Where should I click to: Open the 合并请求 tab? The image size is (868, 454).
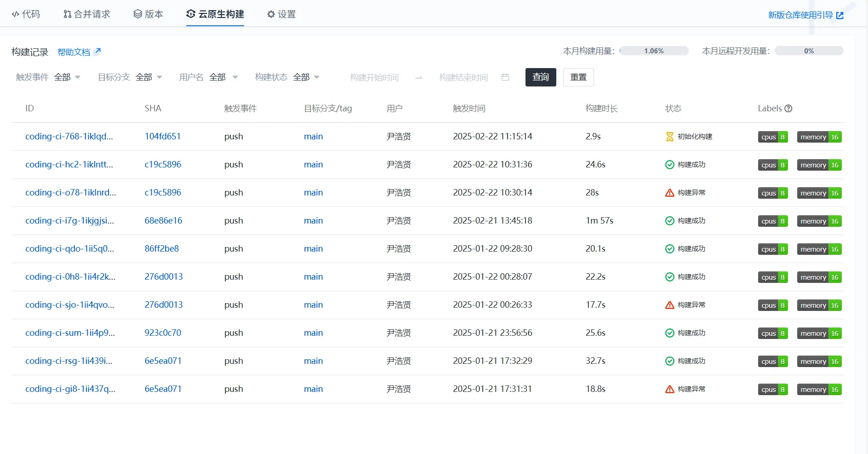(x=87, y=14)
